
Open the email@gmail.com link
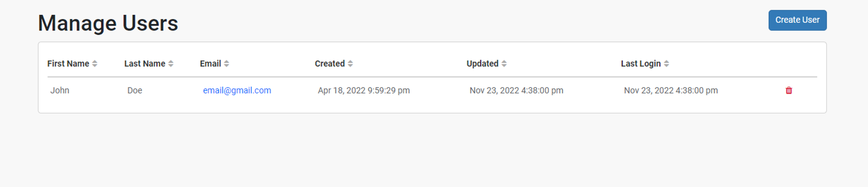(x=237, y=90)
